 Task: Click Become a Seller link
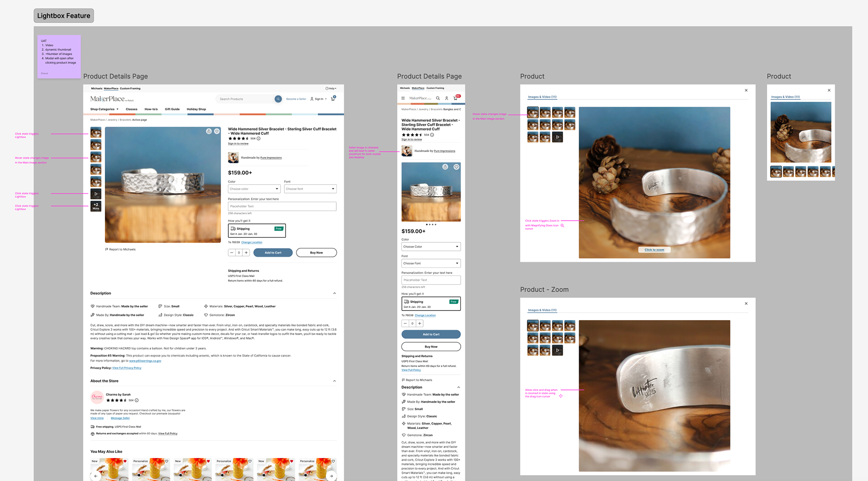point(296,99)
